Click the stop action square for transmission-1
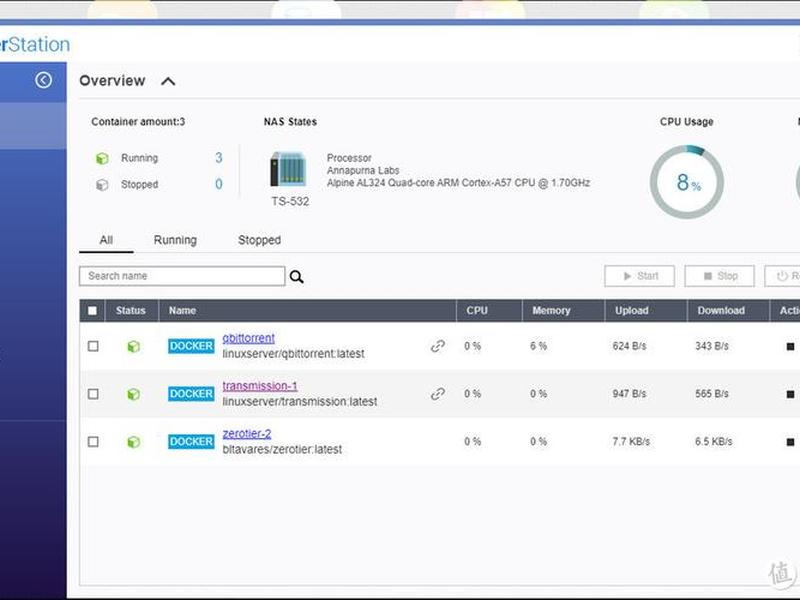 coord(790,394)
